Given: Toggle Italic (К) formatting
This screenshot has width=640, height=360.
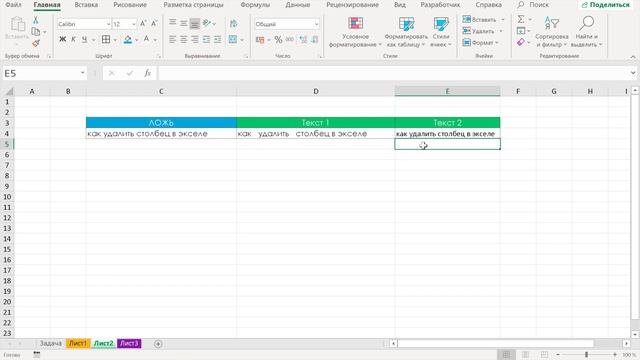Looking at the screenshot, I should coord(73,39).
